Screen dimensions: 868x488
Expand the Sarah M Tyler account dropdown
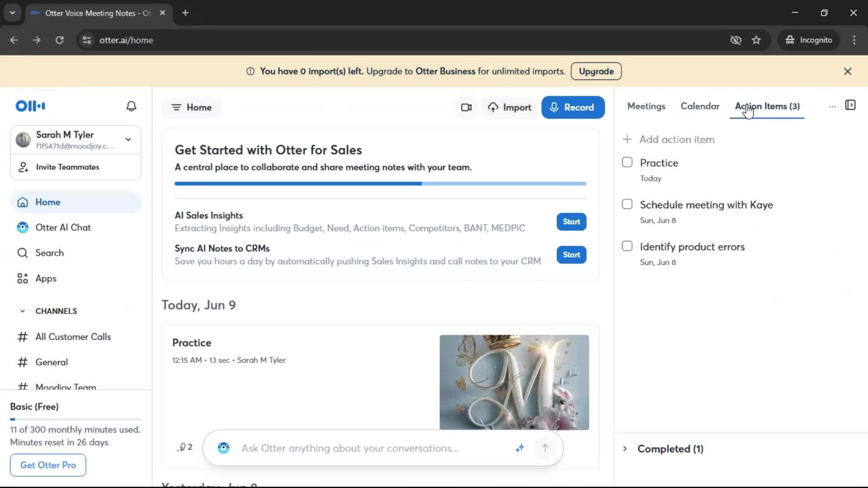click(x=128, y=140)
